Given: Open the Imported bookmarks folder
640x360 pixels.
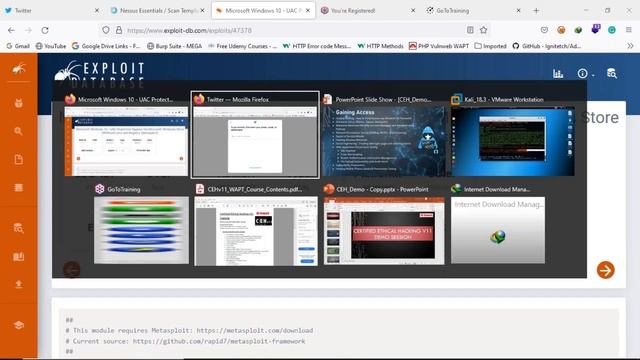Looking at the screenshot, I should point(490,46).
